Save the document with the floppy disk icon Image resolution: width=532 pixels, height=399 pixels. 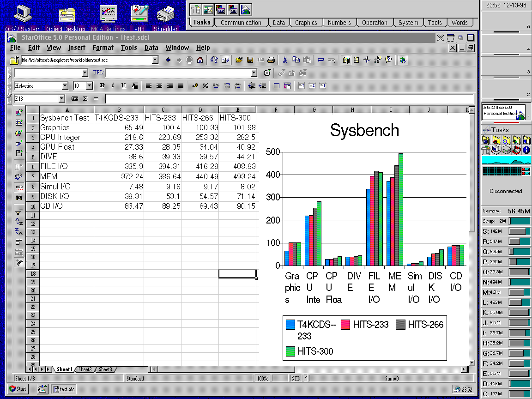point(250,60)
